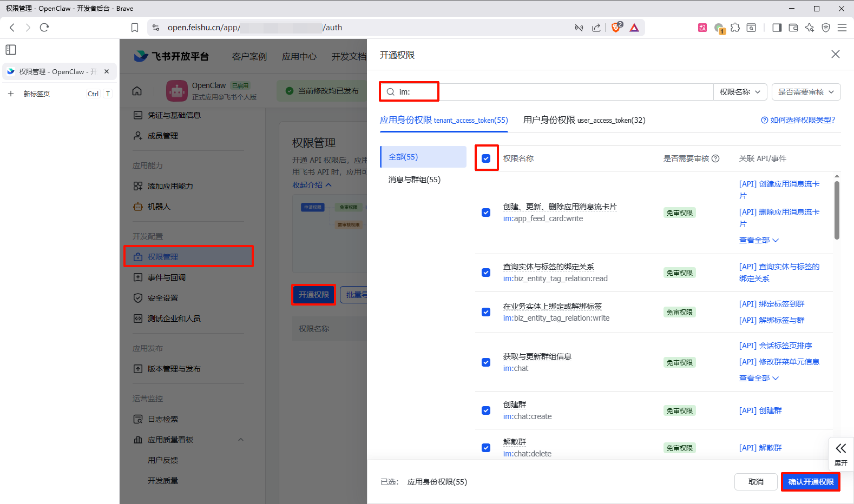
Task: Click 确认开通权限 button
Action: click(811, 482)
